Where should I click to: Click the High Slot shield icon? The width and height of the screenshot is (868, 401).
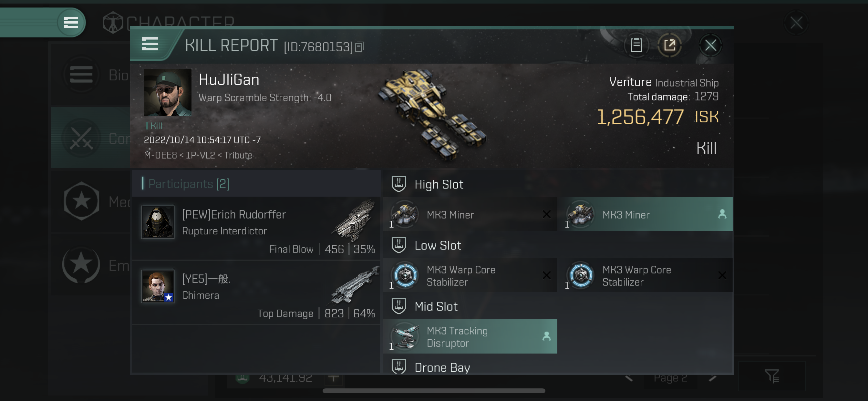point(398,184)
